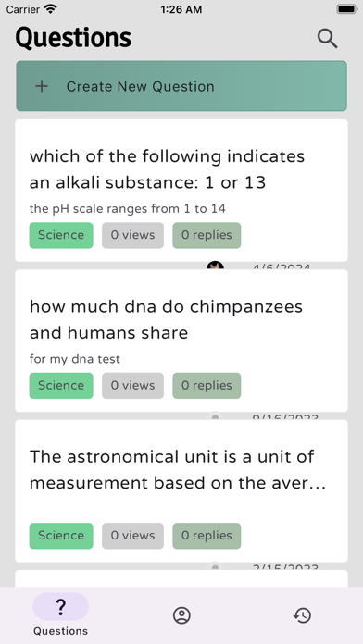Open the profile tab icon
This screenshot has width=363, height=644.
click(181, 615)
